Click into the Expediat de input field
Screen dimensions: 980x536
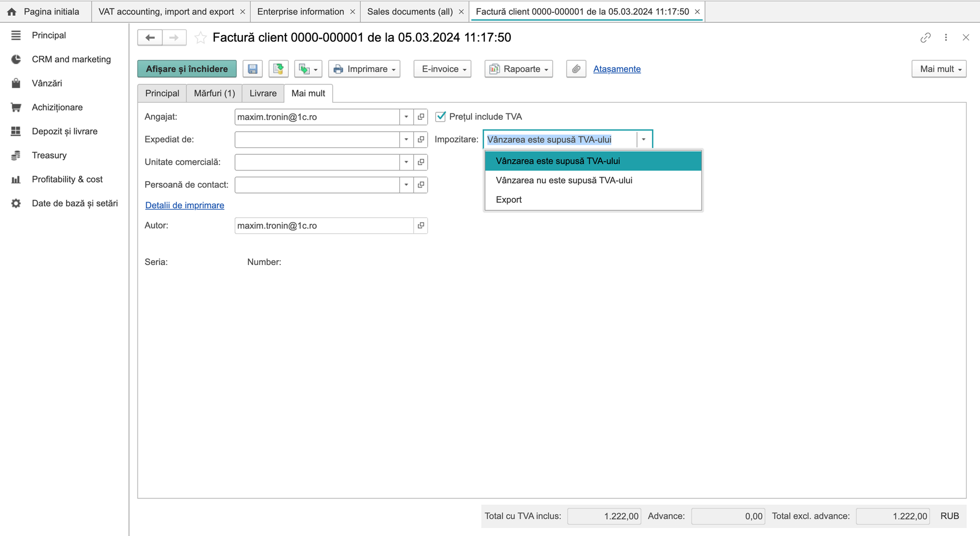pyautogui.click(x=317, y=139)
